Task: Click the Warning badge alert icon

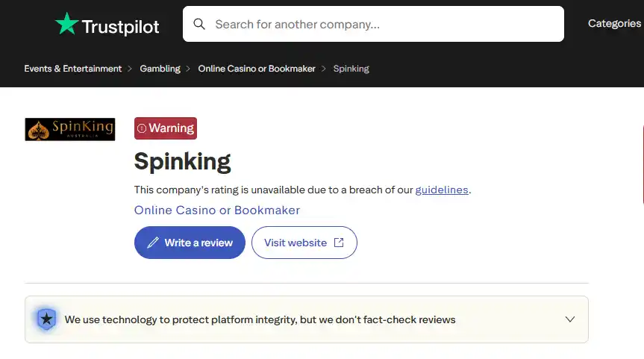Action: click(x=142, y=128)
